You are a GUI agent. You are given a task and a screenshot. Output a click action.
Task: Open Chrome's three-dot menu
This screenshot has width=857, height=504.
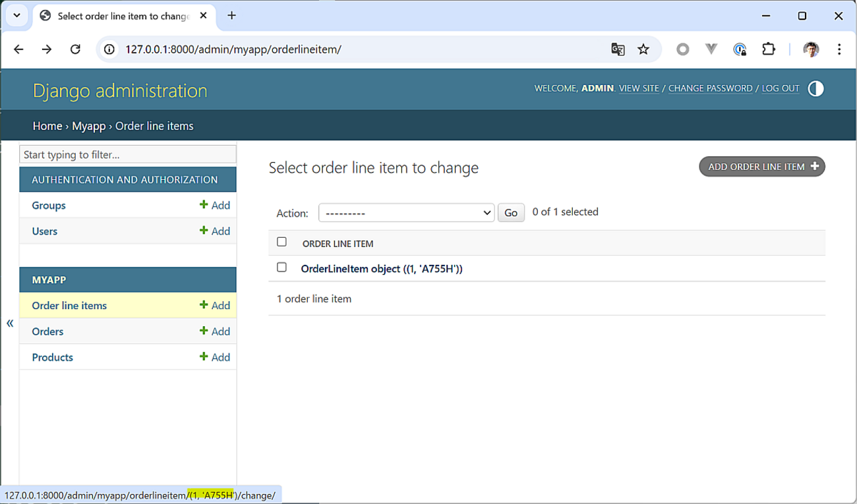tap(839, 49)
